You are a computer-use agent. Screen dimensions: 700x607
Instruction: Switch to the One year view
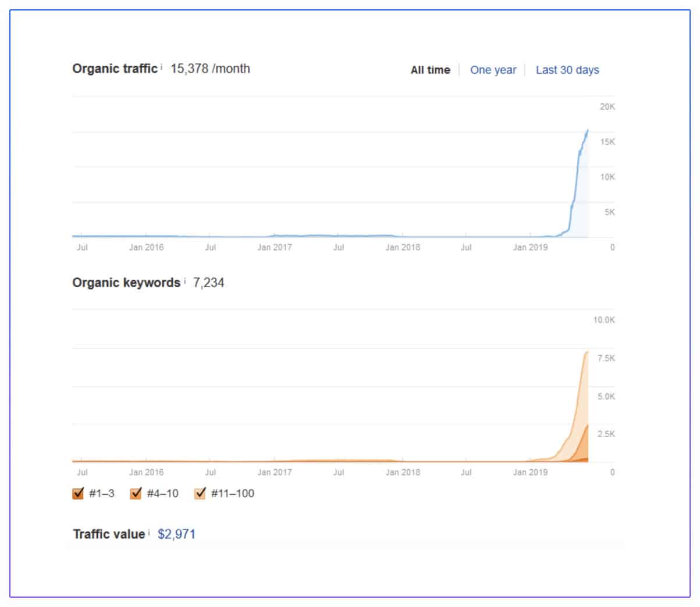pos(493,70)
